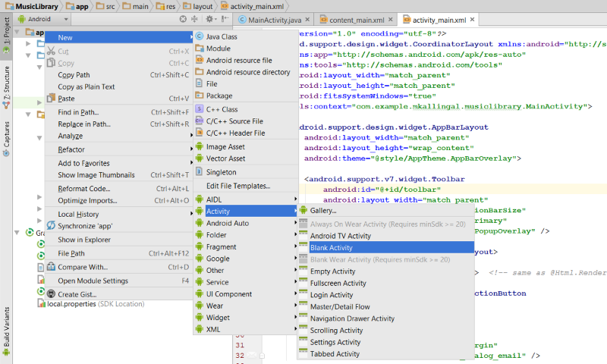Click Create Gist entry
607x364 pixels.
119,294
